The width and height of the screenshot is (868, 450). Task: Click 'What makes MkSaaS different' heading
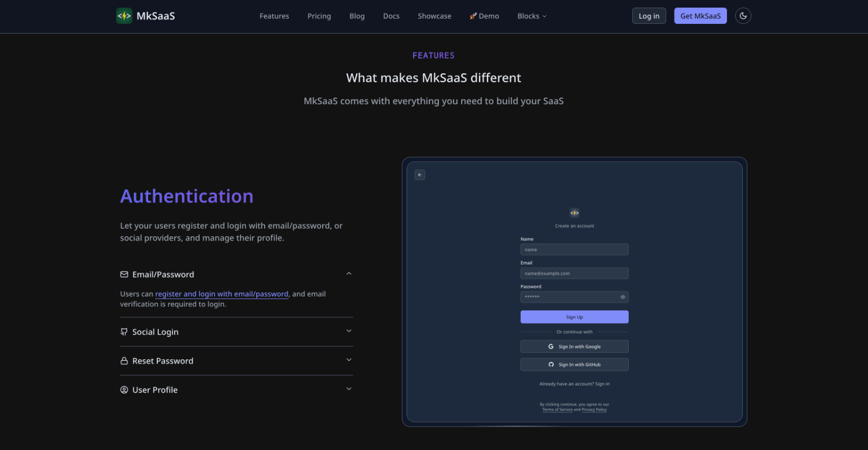(433, 78)
